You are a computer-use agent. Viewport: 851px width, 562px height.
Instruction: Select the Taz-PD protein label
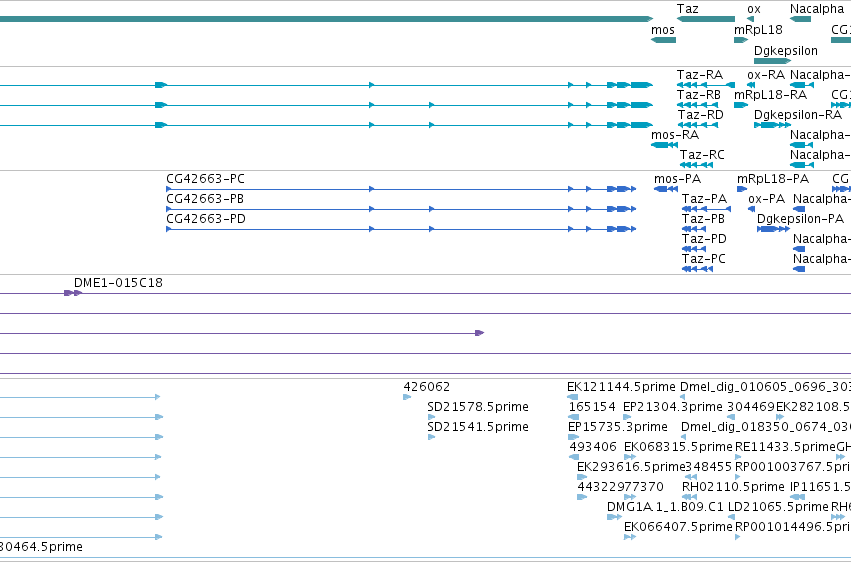coord(704,239)
